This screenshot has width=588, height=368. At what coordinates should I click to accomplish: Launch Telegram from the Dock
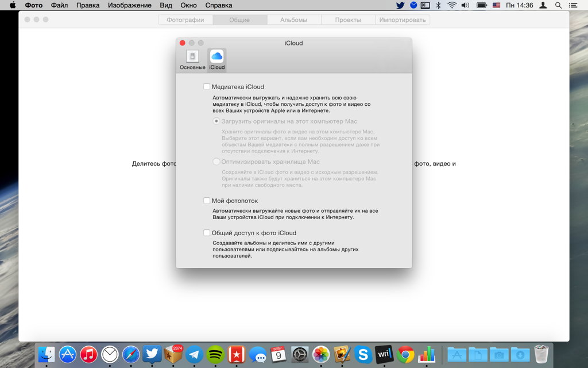coord(194,354)
